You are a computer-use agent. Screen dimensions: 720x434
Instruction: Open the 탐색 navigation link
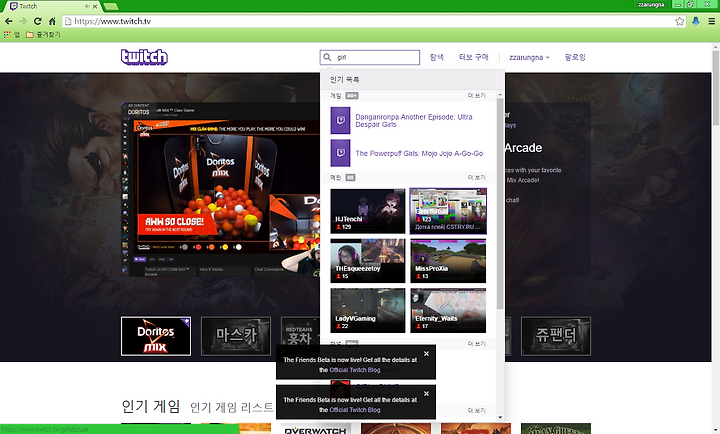437,57
